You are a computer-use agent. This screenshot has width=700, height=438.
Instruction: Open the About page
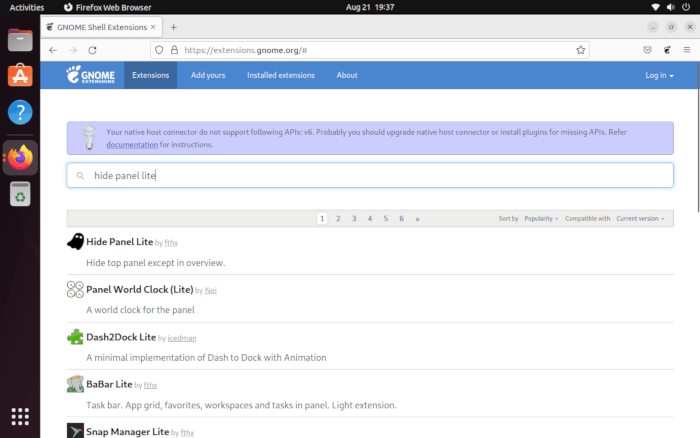pyautogui.click(x=347, y=75)
